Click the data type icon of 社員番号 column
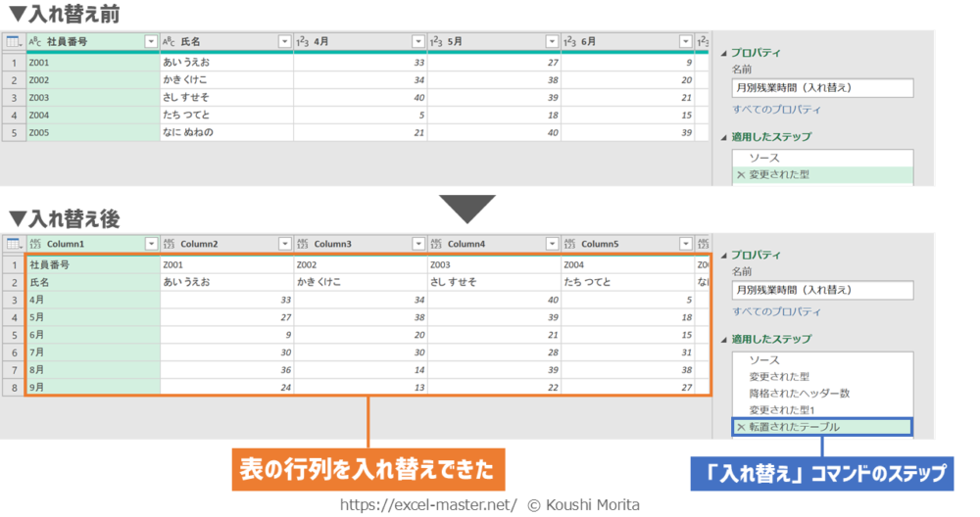980x517 pixels. point(35,42)
